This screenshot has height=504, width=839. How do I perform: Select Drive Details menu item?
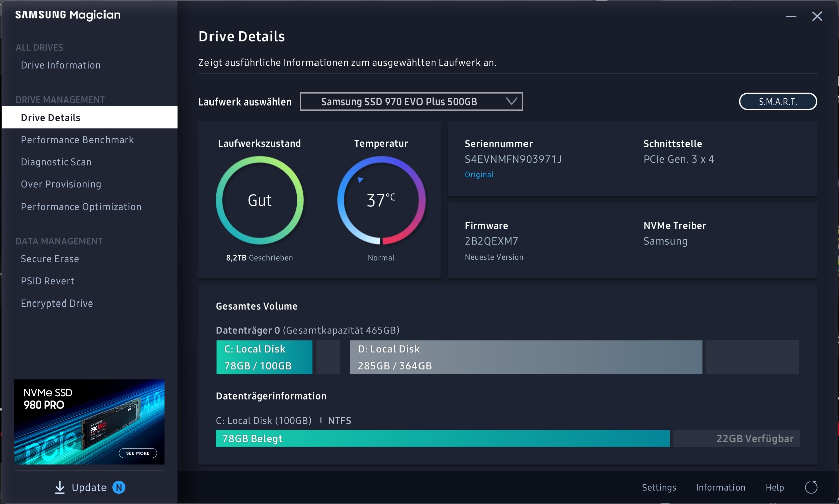(89, 117)
